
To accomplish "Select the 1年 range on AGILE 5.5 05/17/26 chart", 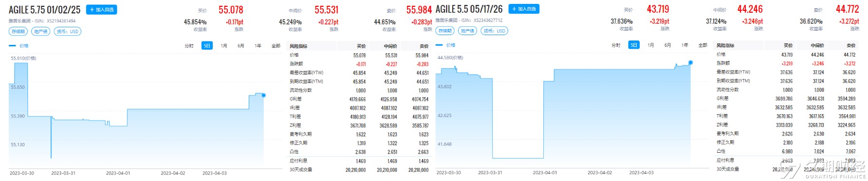I will (x=685, y=45).
